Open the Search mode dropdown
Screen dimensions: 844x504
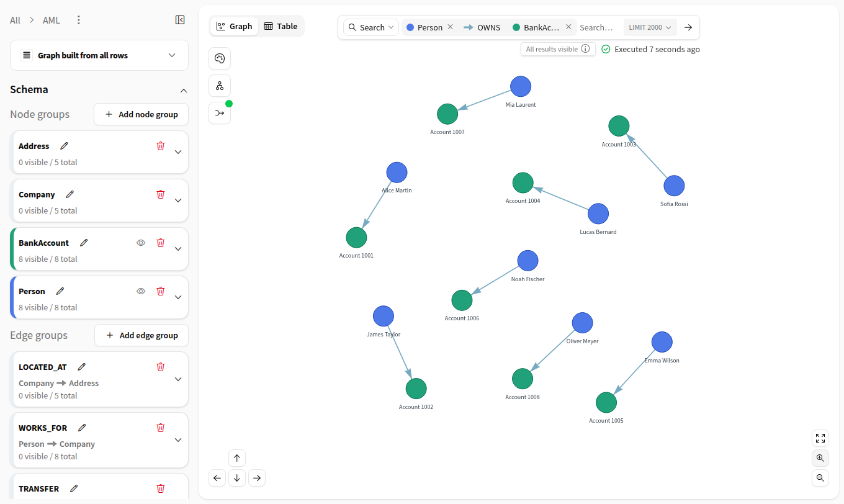(371, 27)
